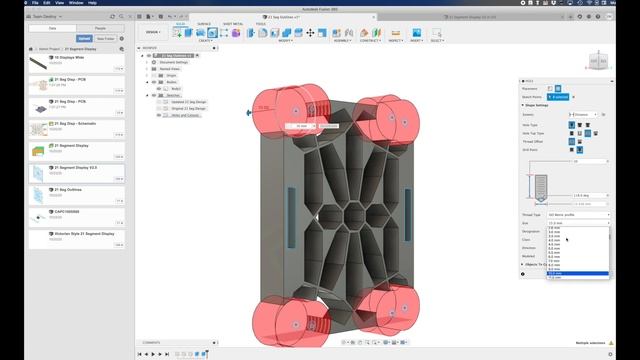Switch to the Surface ribbon tab
640x360 pixels.
204,24
